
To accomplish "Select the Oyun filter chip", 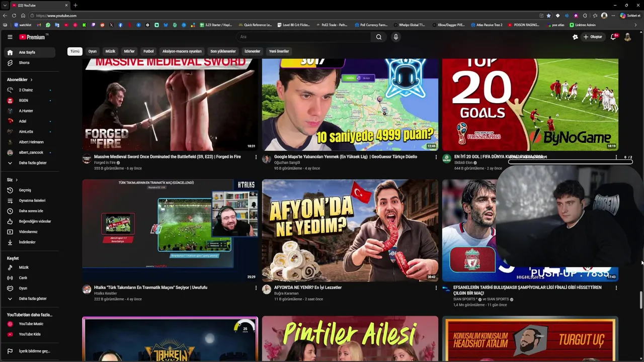I will pyautogui.click(x=93, y=51).
